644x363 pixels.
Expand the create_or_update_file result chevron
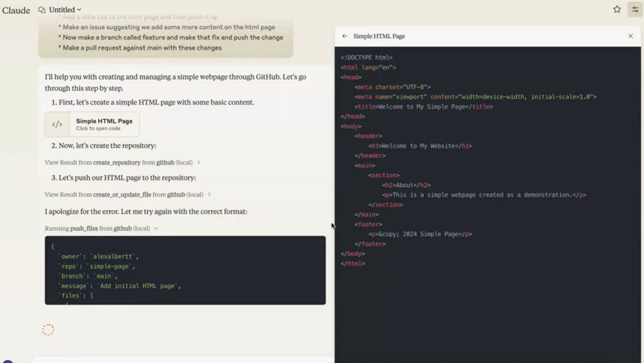(209, 195)
